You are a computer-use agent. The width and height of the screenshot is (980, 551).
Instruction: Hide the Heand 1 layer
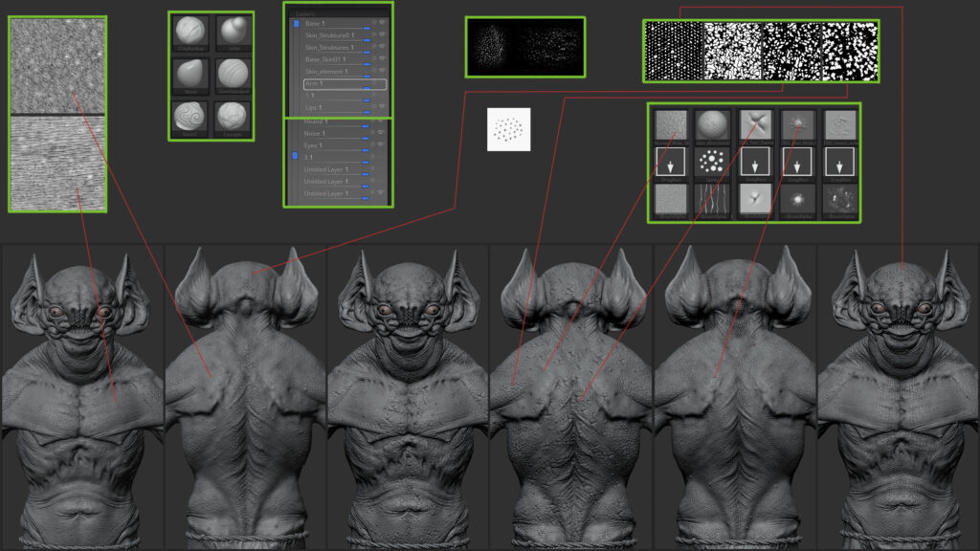point(381,121)
